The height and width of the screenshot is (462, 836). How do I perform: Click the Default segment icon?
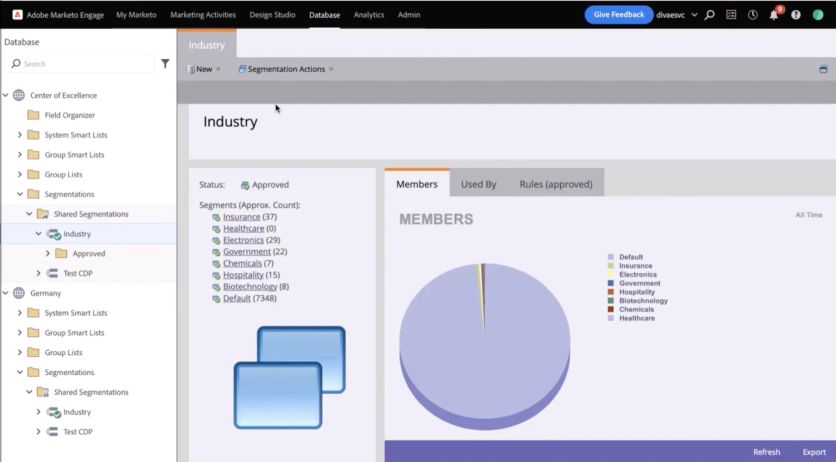216,299
